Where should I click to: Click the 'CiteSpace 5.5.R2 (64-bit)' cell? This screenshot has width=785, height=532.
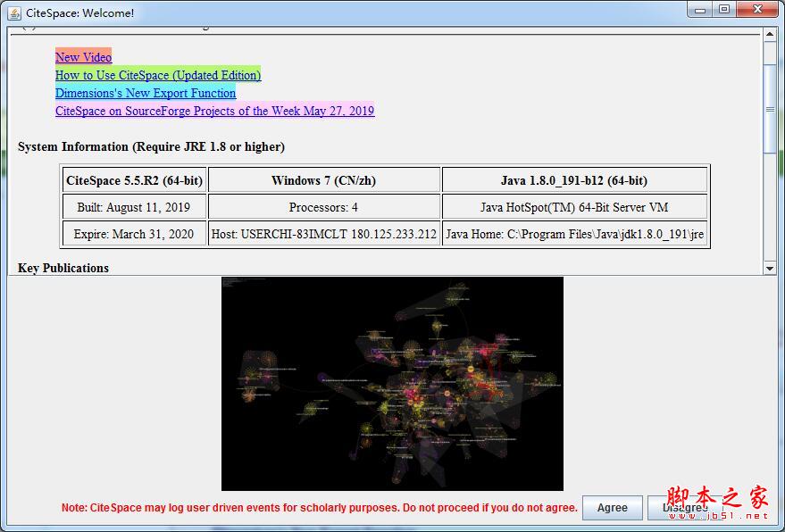(x=134, y=180)
